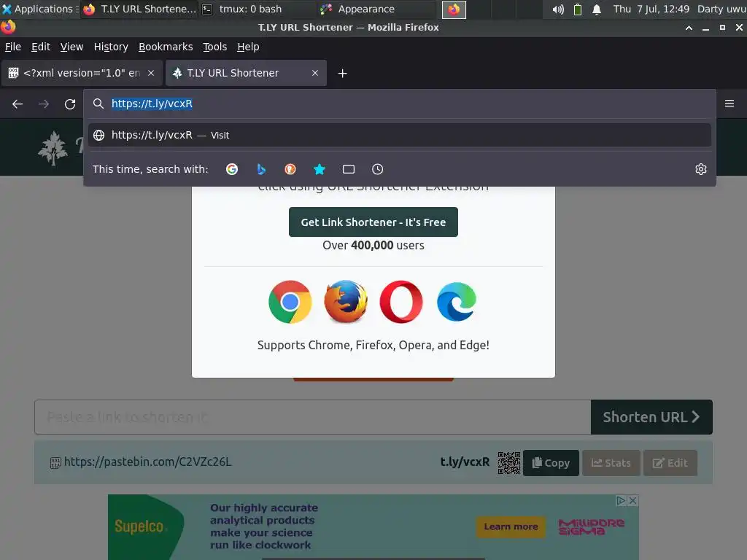Search with Google icon this time
Viewport: 747px width, 560px height.
tap(232, 169)
